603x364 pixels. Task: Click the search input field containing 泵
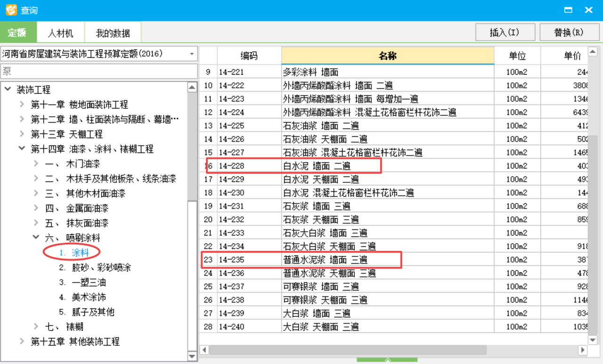click(x=99, y=71)
